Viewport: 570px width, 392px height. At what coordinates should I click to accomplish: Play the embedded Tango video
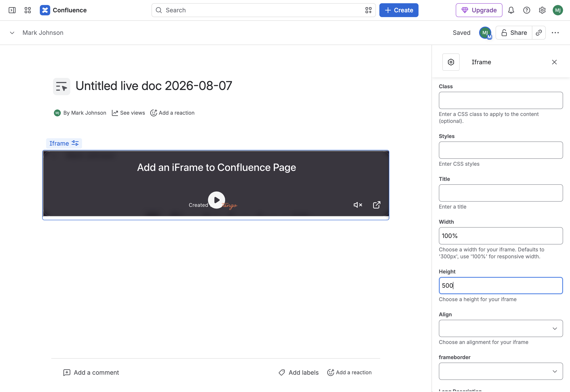pyautogui.click(x=216, y=200)
